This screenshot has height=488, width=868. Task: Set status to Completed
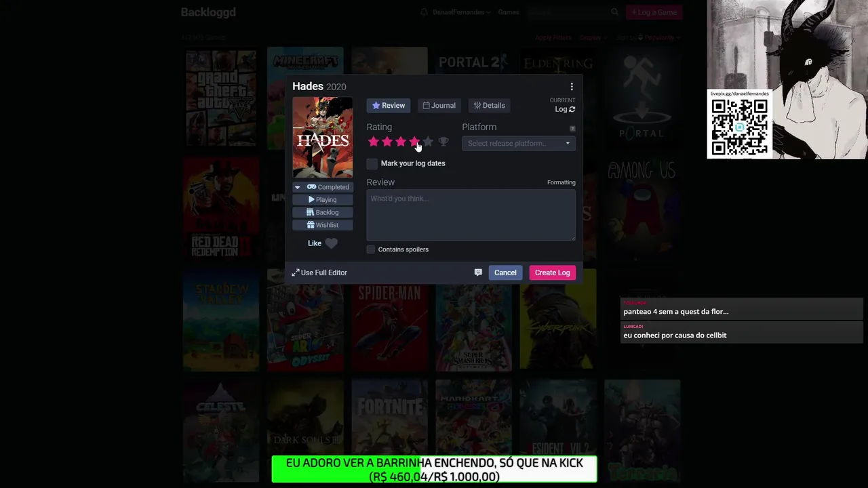[328, 187]
